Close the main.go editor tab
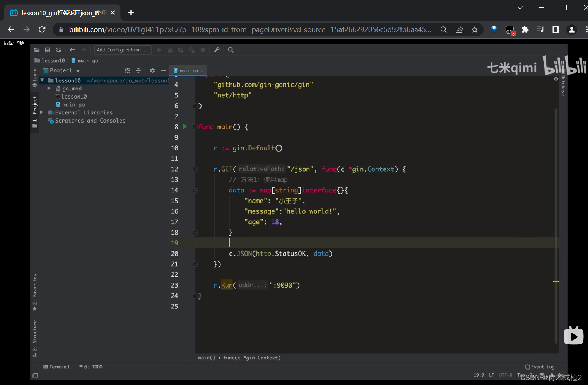Viewport: 588px width, 385px height. 202,71
